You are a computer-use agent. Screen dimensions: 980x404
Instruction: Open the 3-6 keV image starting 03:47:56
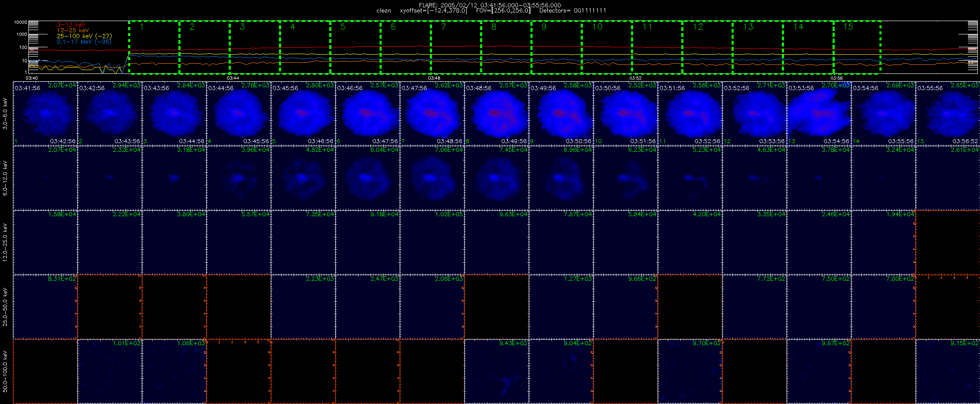432,113
